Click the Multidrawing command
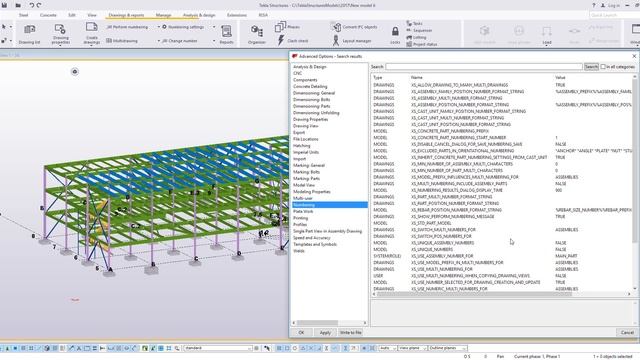640x360 pixels. pos(122,41)
